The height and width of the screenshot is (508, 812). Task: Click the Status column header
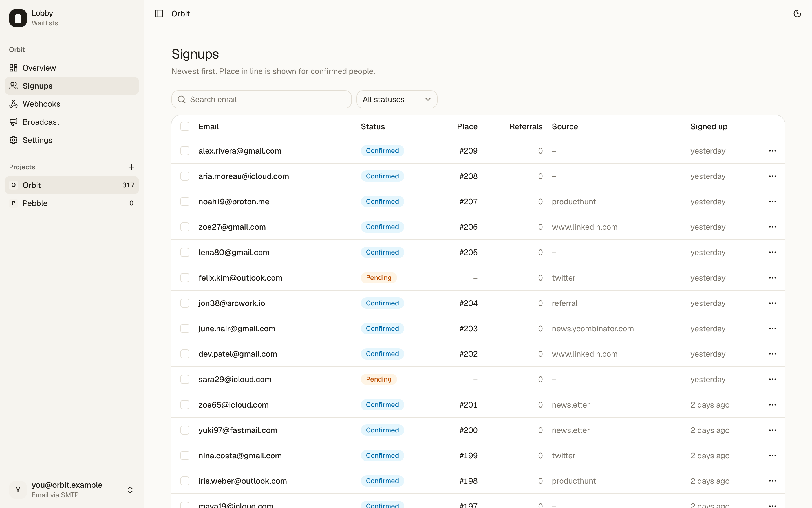tap(373, 127)
